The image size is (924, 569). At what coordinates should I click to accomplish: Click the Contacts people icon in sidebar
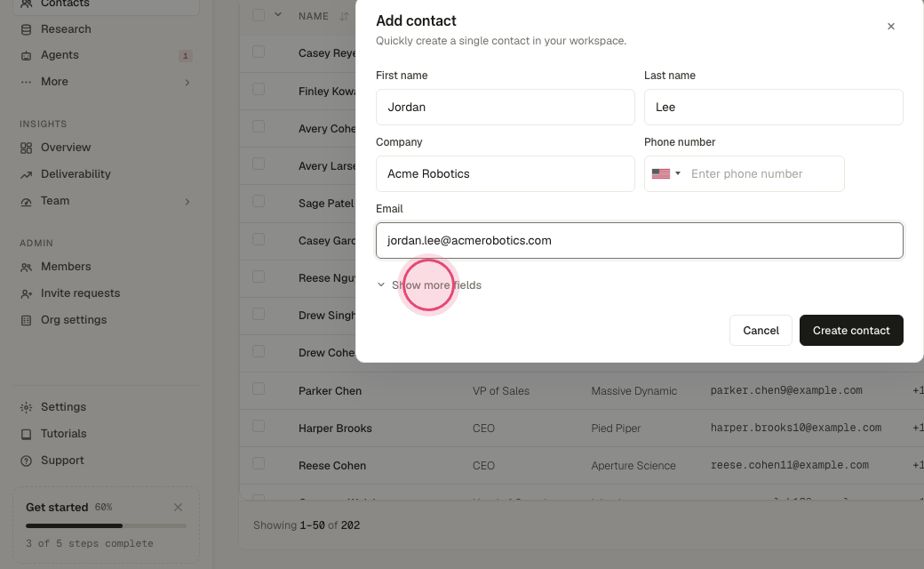coord(26,4)
